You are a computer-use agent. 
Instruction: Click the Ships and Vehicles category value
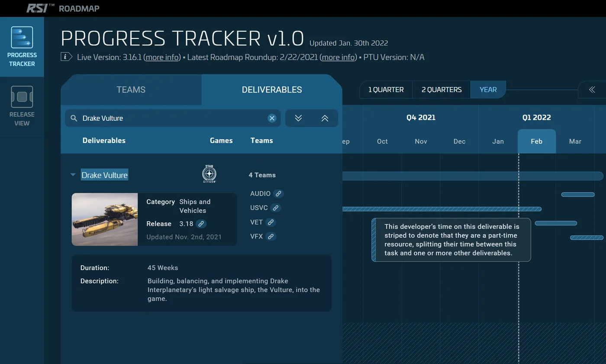click(195, 206)
